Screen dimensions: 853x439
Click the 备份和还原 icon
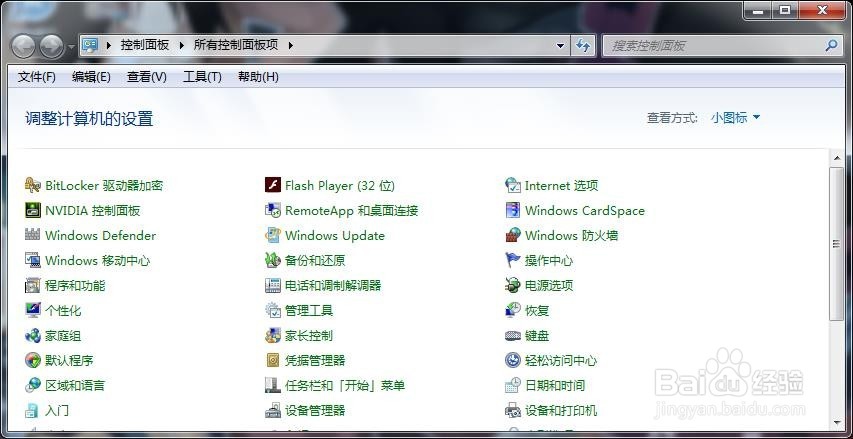point(273,261)
